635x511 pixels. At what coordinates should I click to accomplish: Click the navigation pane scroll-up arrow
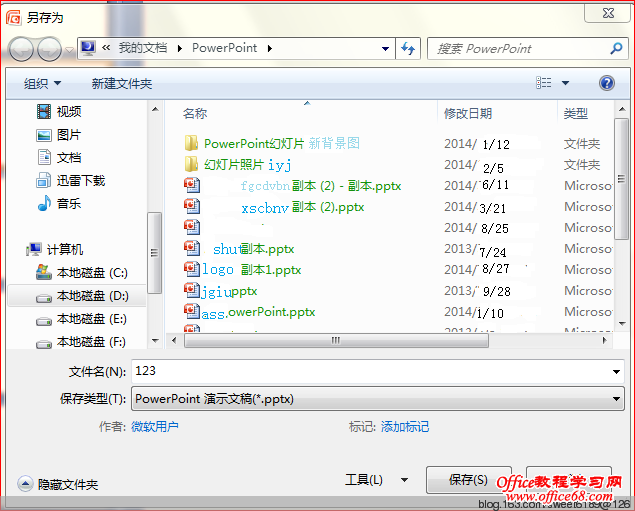pyautogui.click(x=155, y=109)
